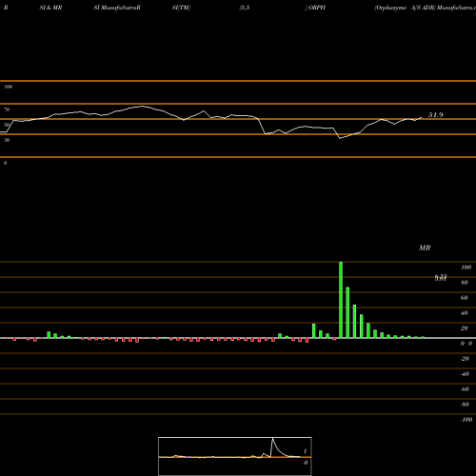The height and width of the screenshot is (476, 476).
Task: Click the -20 label on MR axis
Action: click(465, 359)
